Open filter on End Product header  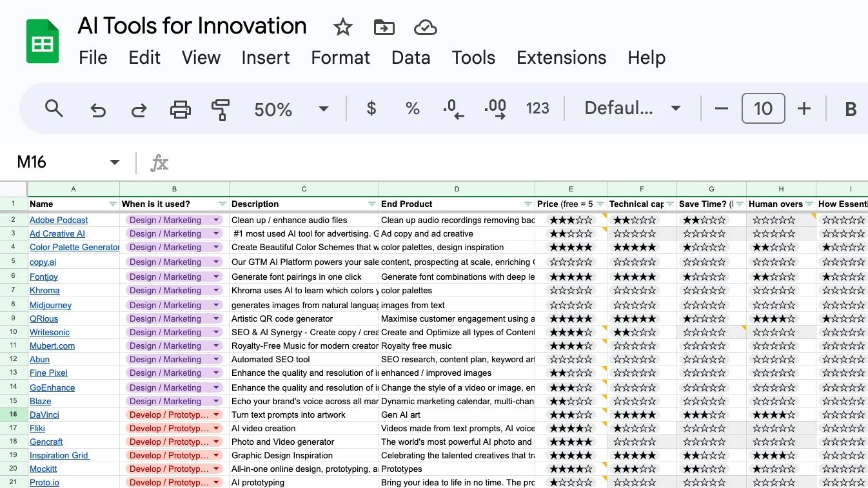528,204
